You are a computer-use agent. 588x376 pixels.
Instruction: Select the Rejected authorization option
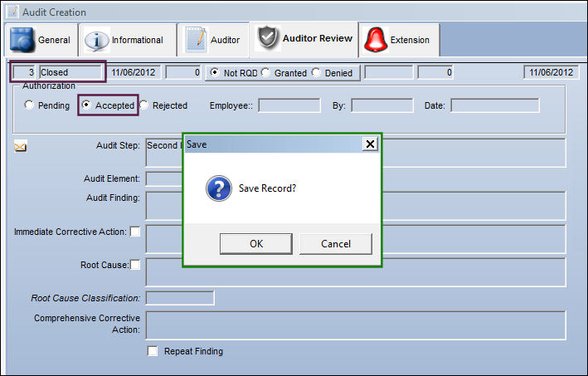143,105
